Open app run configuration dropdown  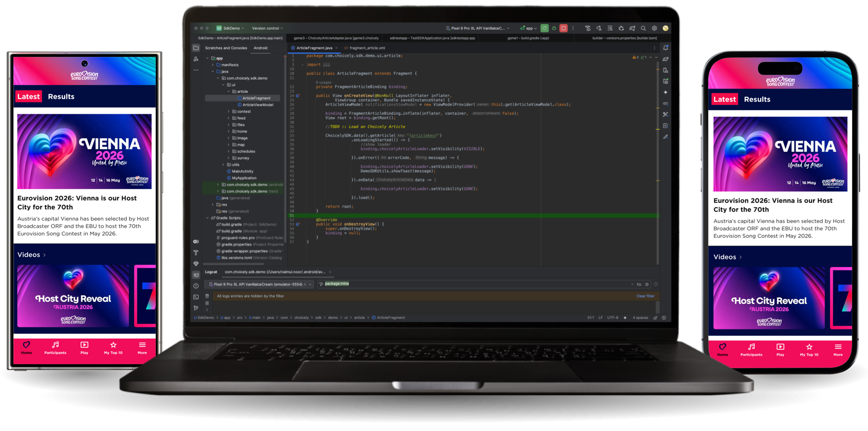[x=528, y=28]
